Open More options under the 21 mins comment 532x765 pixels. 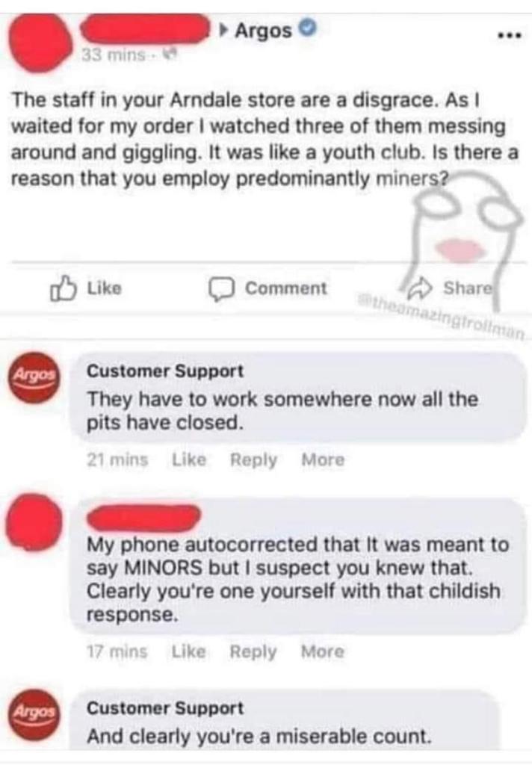point(323,459)
